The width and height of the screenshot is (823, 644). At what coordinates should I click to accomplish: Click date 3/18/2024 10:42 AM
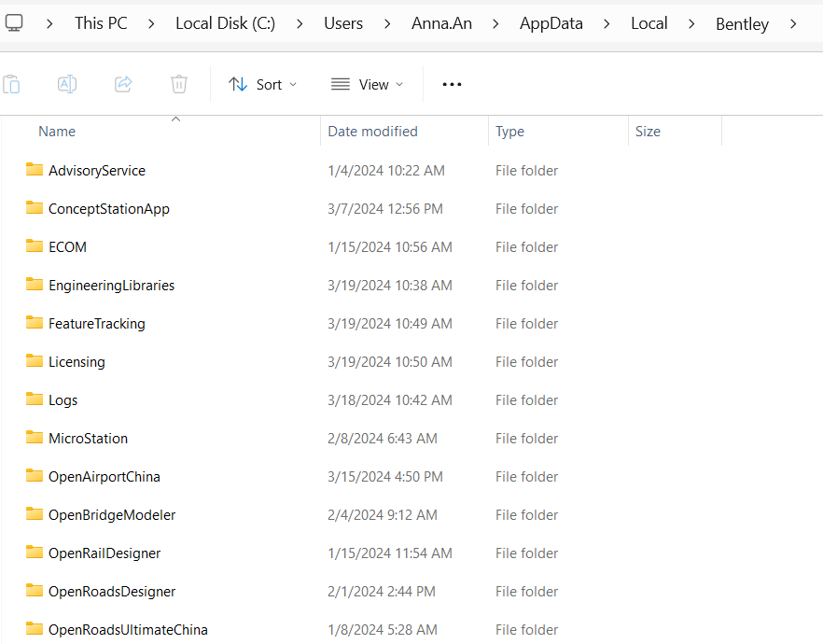point(389,400)
